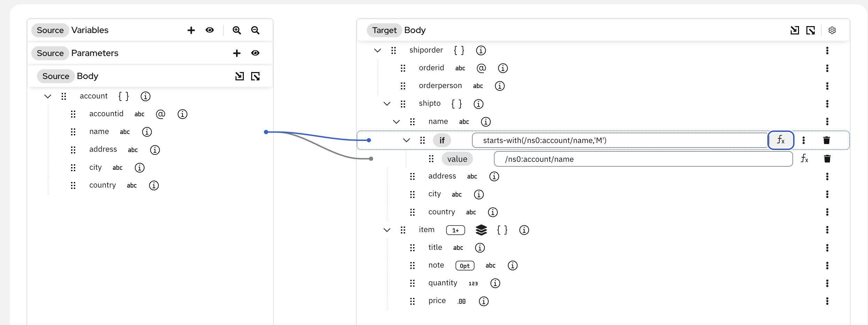Attach schema to Target Body

coord(795,30)
